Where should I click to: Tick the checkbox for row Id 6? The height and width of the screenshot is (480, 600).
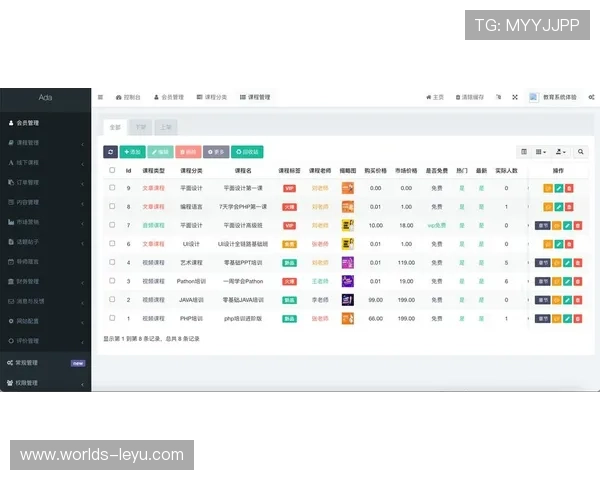click(112, 243)
